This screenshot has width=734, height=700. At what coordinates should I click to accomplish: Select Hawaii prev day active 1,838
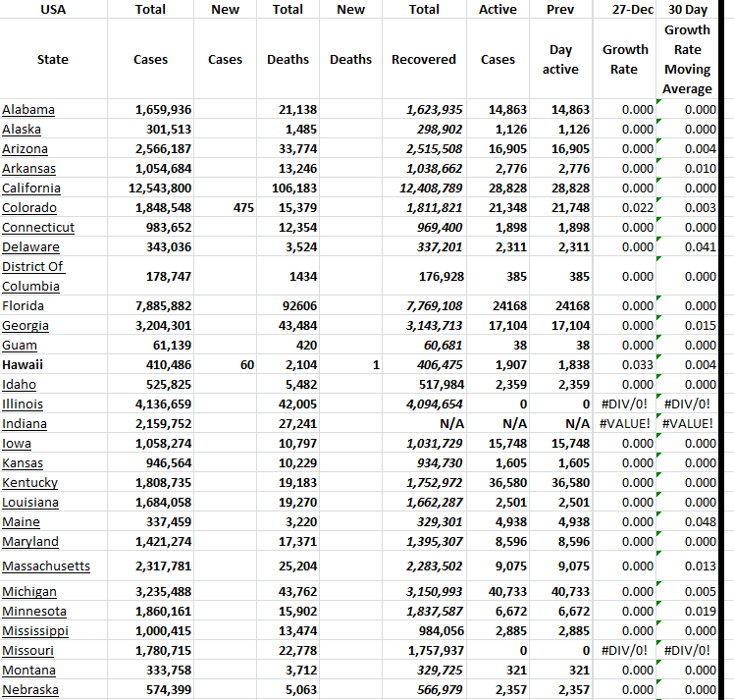pos(573,365)
